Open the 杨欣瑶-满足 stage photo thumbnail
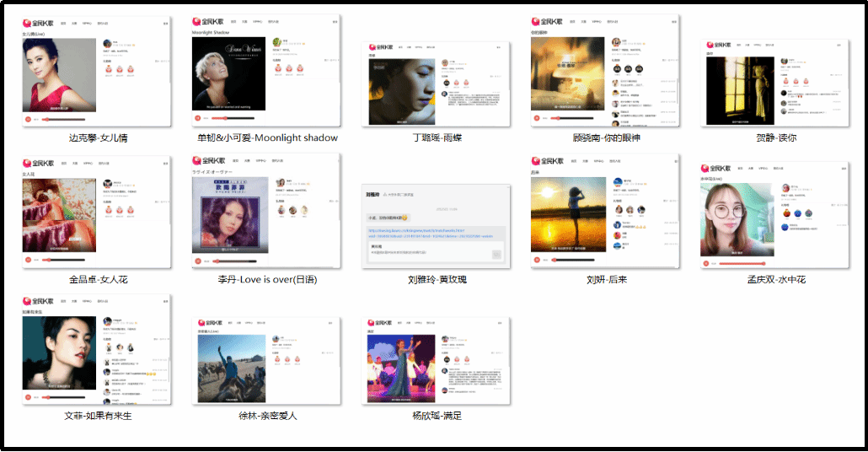The height and width of the screenshot is (452, 868). coord(437,361)
